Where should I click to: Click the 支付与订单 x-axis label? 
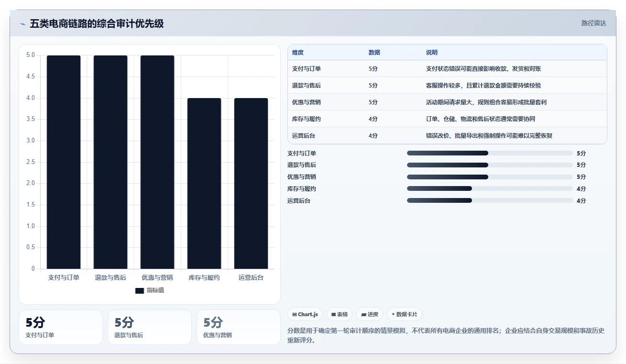64,277
